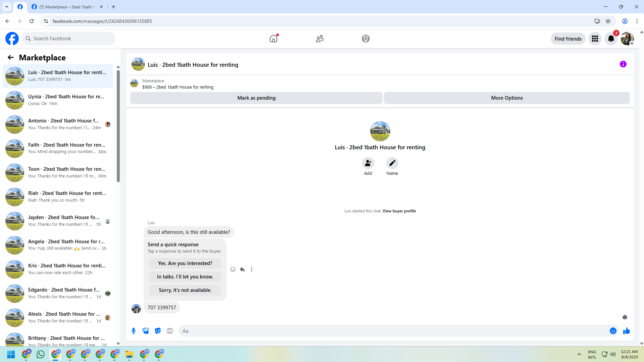Open Alexis conversation in list
The height and width of the screenshot is (362, 644).
point(58,318)
